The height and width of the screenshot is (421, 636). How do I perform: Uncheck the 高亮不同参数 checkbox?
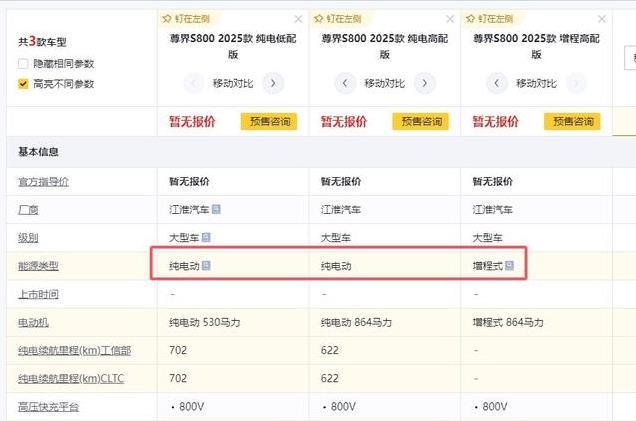(23, 84)
